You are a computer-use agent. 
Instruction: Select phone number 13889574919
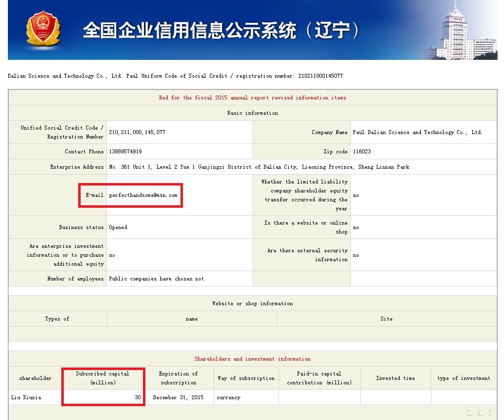125,151
